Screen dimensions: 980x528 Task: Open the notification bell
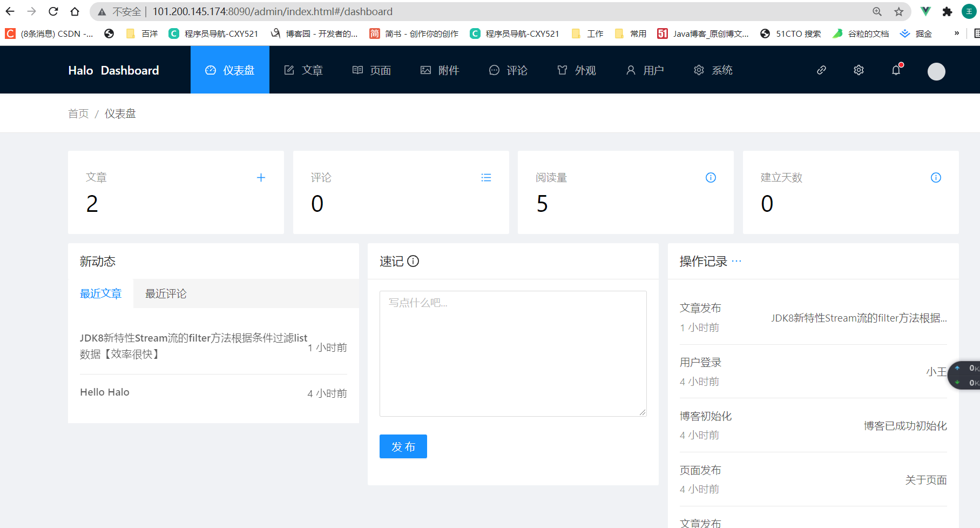896,70
